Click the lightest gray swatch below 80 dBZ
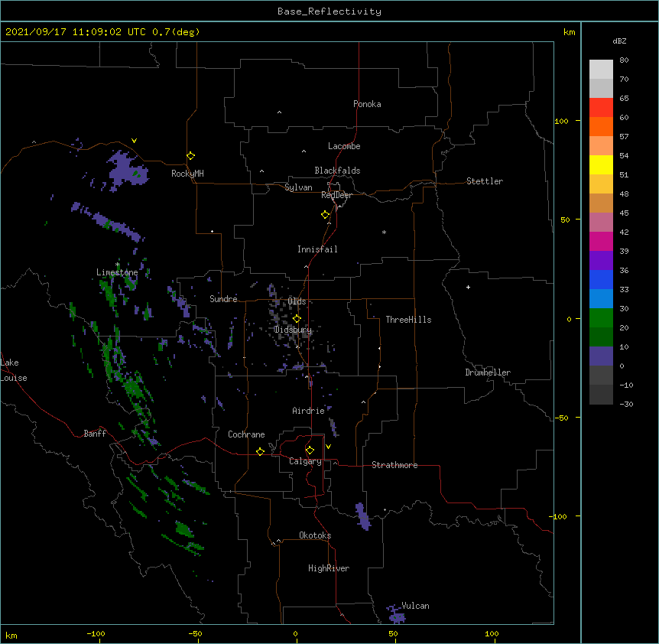 [601, 69]
